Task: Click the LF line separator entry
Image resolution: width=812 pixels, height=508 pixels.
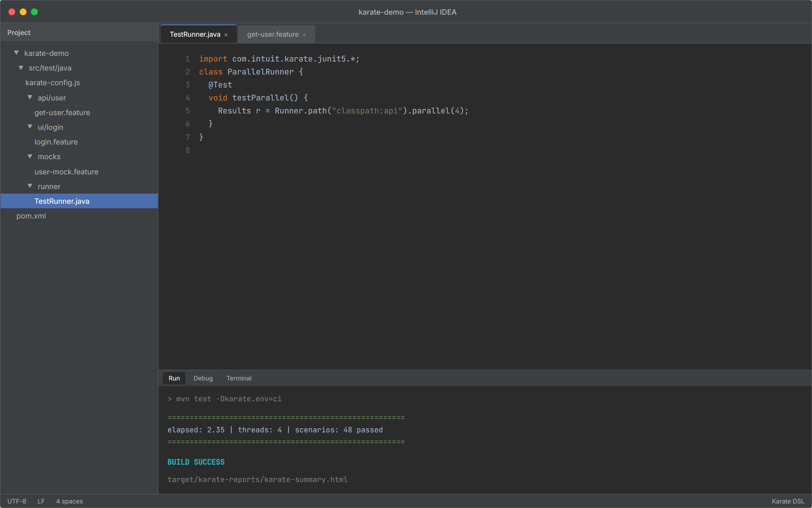Action: [x=41, y=501]
